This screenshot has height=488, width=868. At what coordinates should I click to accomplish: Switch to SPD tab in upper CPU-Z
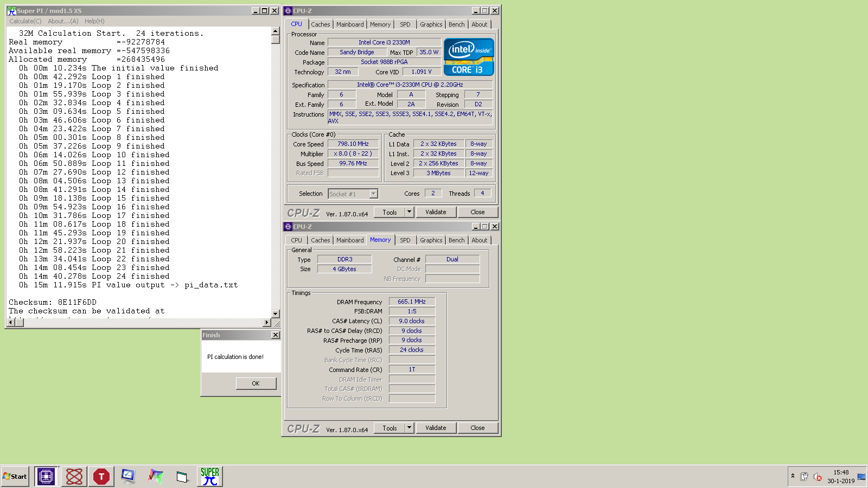pyautogui.click(x=405, y=24)
